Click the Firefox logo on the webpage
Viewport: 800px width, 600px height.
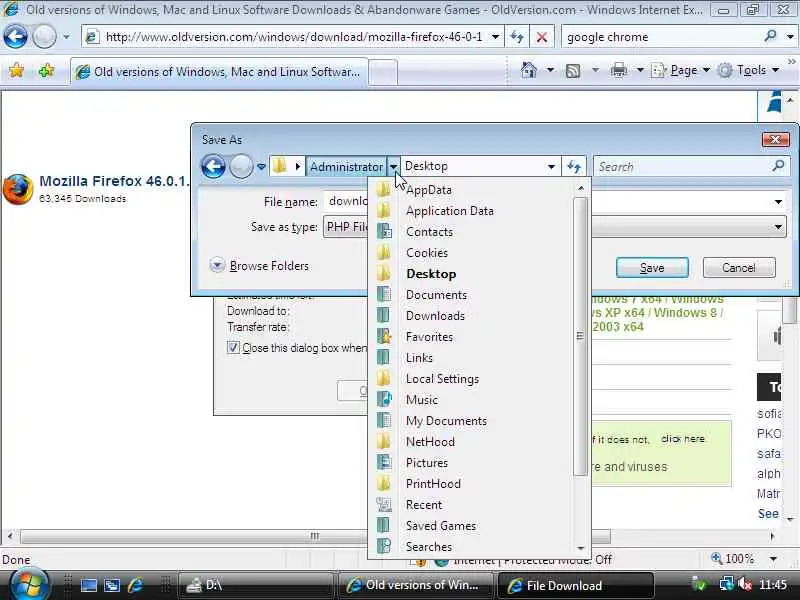coord(18,189)
